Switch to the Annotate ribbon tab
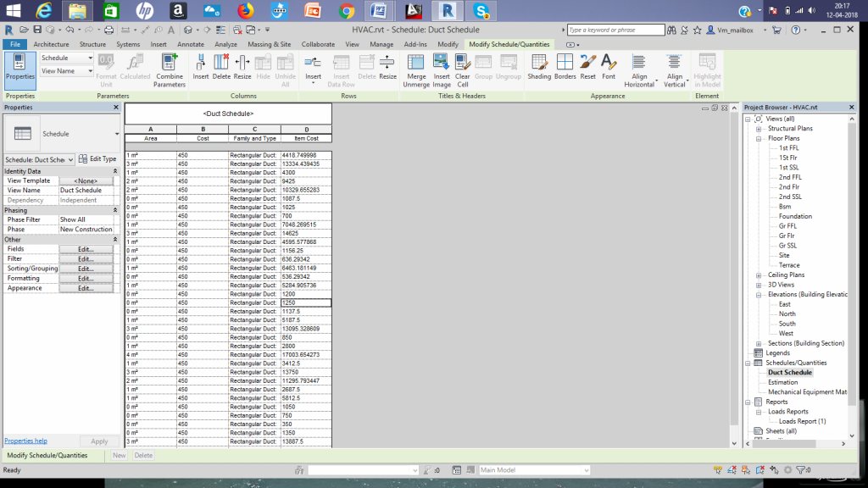 click(191, 44)
